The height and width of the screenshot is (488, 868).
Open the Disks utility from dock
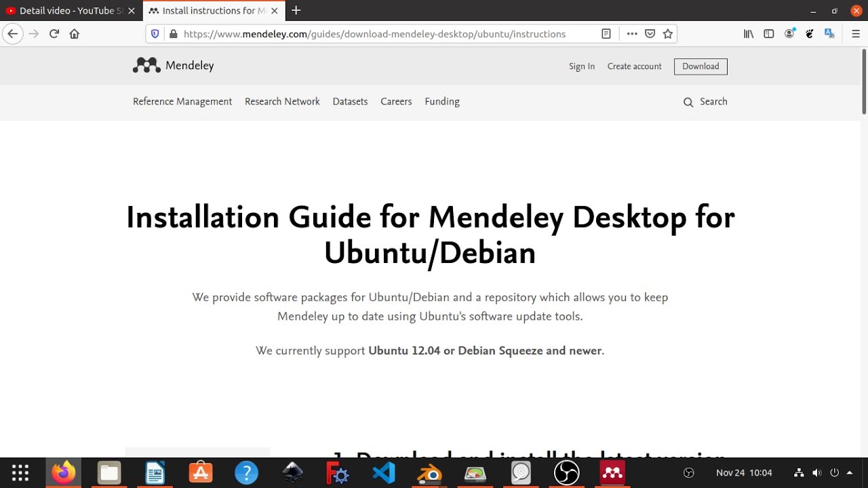[x=521, y=473]
